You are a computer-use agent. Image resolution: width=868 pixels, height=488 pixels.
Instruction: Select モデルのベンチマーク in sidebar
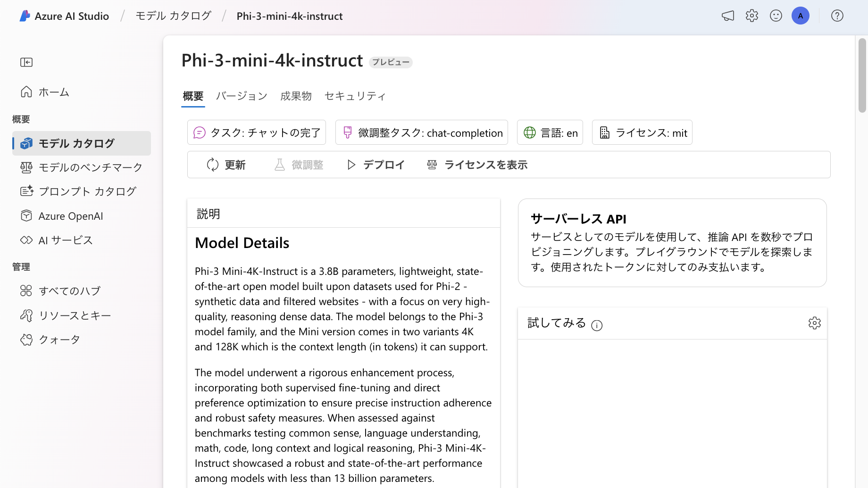[x=82, y=167]
